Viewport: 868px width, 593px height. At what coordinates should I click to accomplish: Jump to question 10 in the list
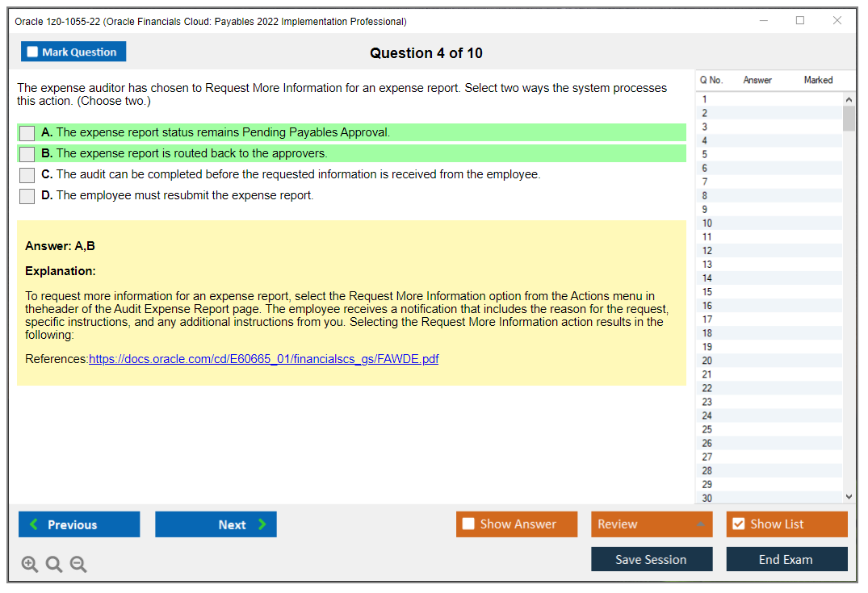(707, 223)
